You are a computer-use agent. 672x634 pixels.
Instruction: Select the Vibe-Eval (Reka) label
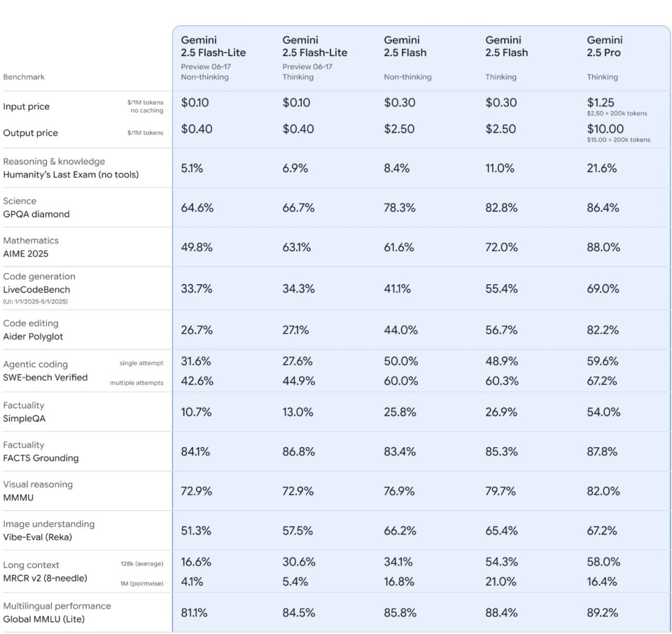(x=37, y=537)
